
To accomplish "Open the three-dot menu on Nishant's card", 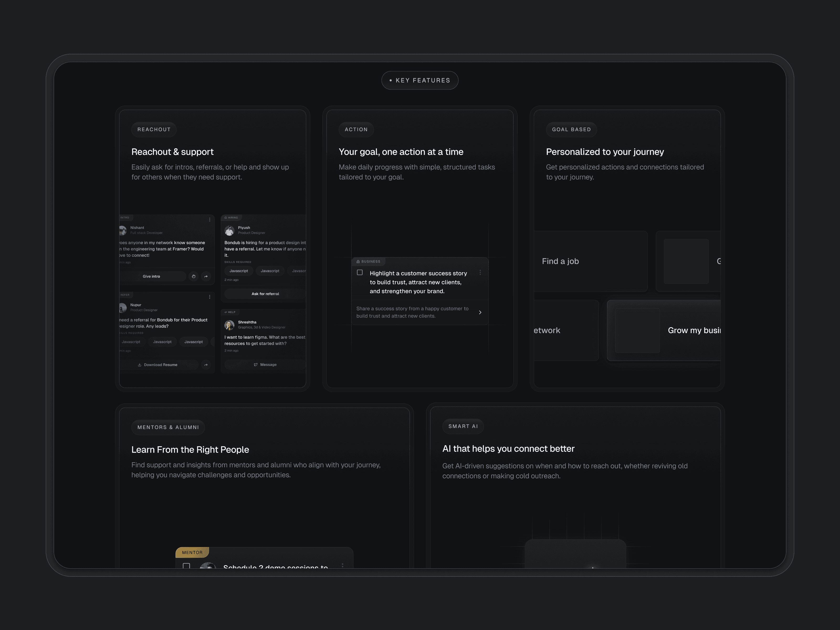I will [210, 219].
